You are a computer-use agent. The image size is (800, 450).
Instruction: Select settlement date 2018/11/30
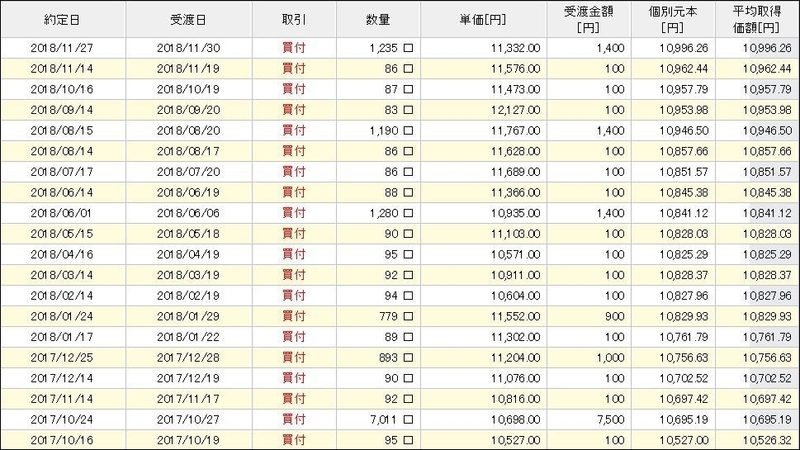point(188,48)
